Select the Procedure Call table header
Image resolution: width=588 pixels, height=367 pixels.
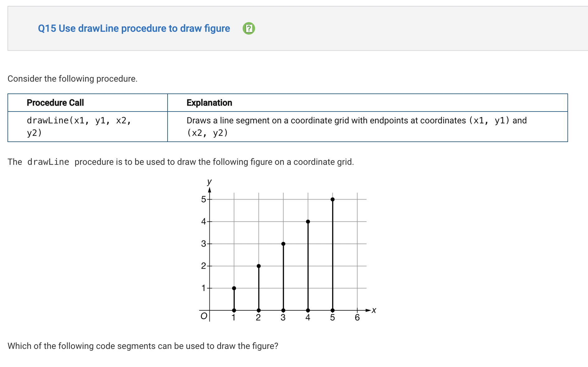coord(55,102)
